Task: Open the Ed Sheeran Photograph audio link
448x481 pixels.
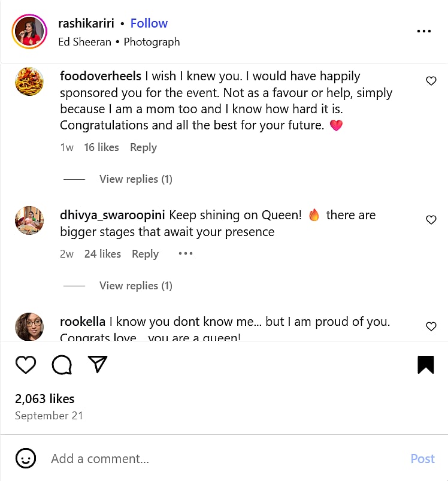Action: coord(119,42)
